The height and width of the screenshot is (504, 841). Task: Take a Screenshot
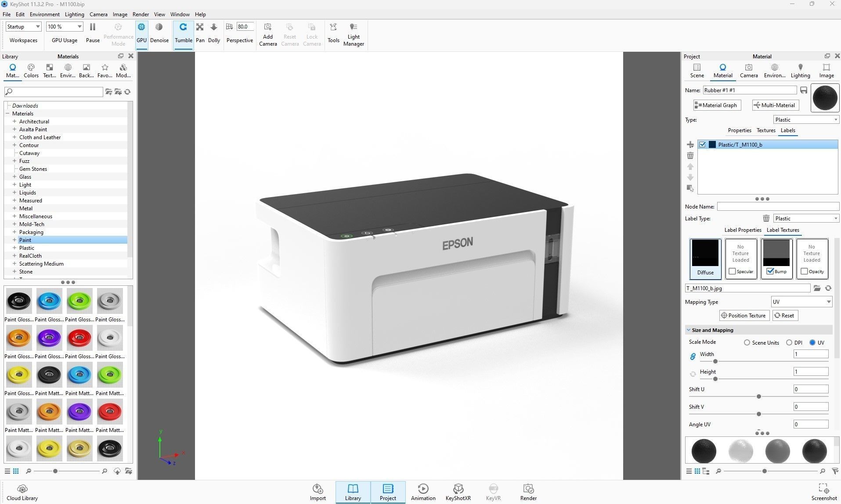(x=824, y=492)
